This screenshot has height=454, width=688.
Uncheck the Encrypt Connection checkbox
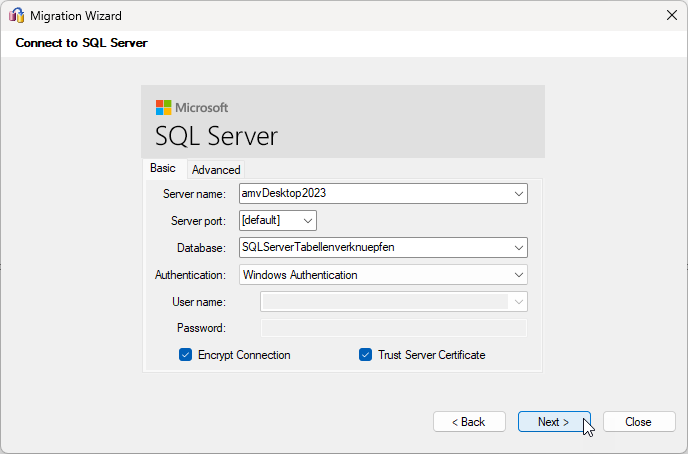click(186, 354)
